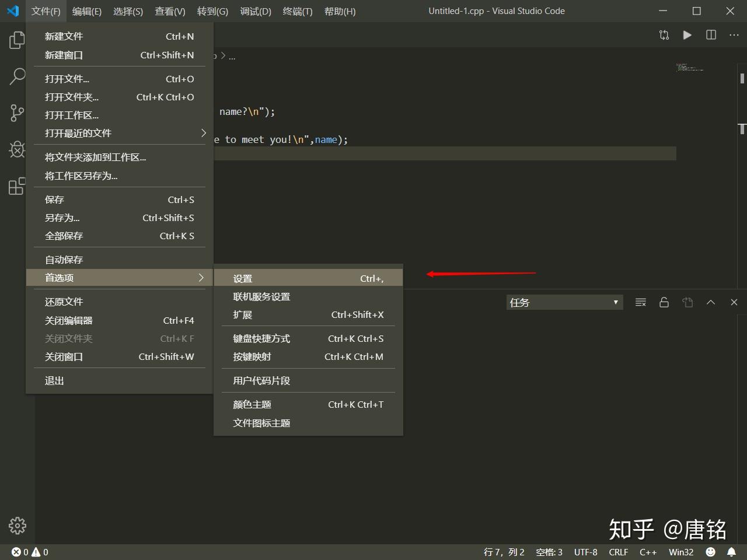
Task: Open the 选择(S) menu
Action: click(128, 11)
